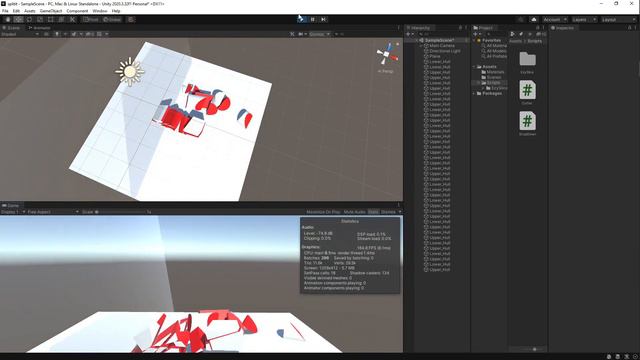Open the Help menu
This screenshot has height=360, width=640.
(116, 11)
